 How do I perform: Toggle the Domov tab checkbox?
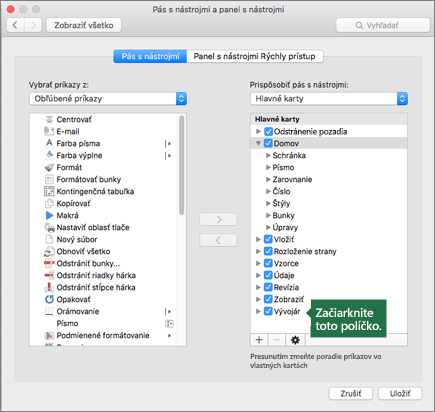(268, 143)
